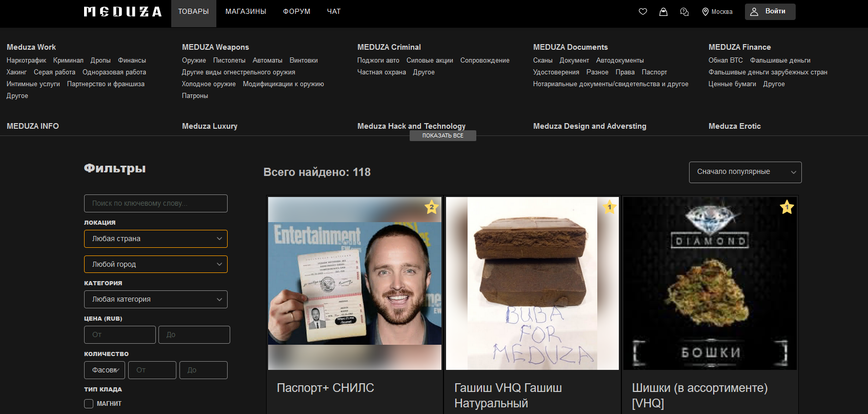Change location using the Москва pin
This screenshot has width=868, height=414.
tap(717, 11)
